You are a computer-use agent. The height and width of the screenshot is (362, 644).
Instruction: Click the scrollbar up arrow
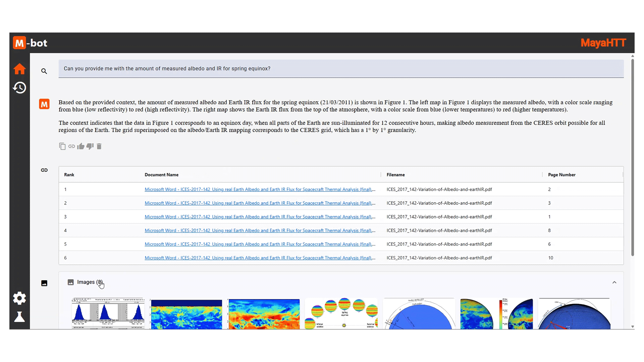pyautogui.click(x=632, y=56)
